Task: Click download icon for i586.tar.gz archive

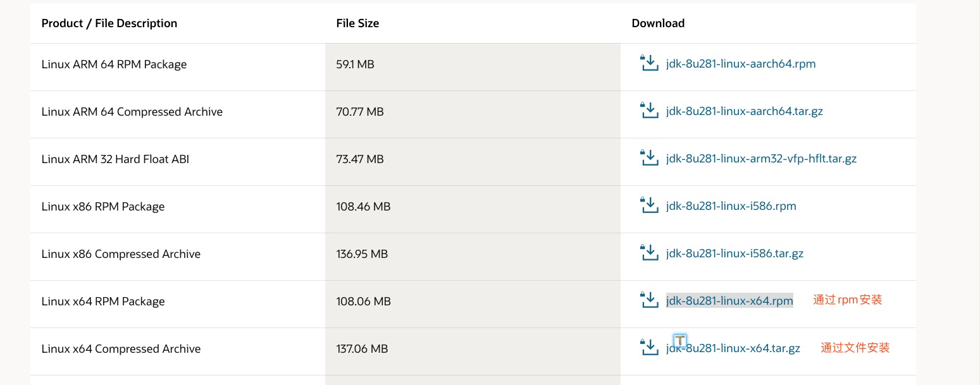Action: pos(649,253)
